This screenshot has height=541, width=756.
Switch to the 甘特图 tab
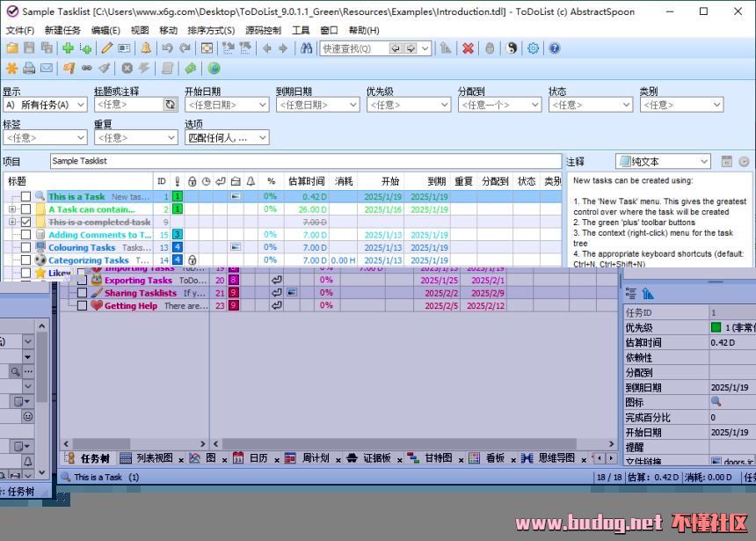[438, 458]
